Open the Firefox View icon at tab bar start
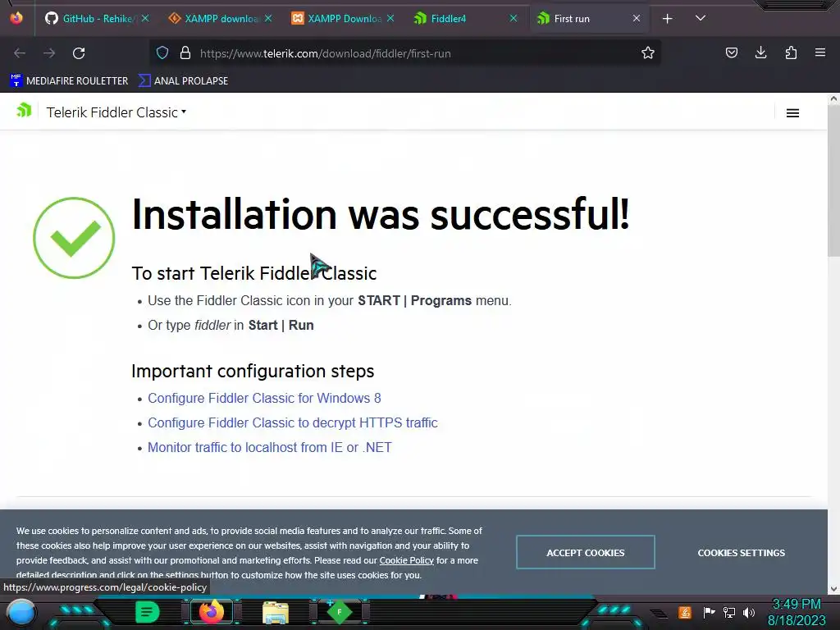This screenshot has width=840, height=630. [16, 18]
